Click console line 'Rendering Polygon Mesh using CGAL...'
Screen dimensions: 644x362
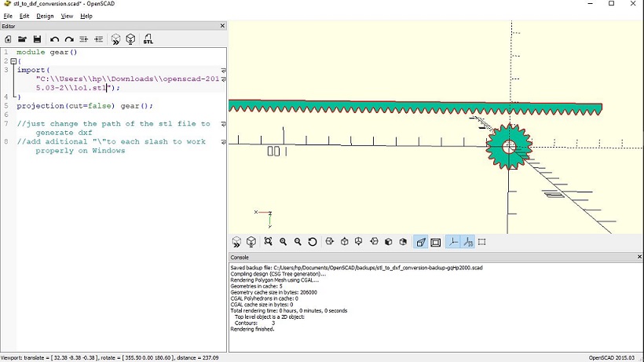click(274, 280)
